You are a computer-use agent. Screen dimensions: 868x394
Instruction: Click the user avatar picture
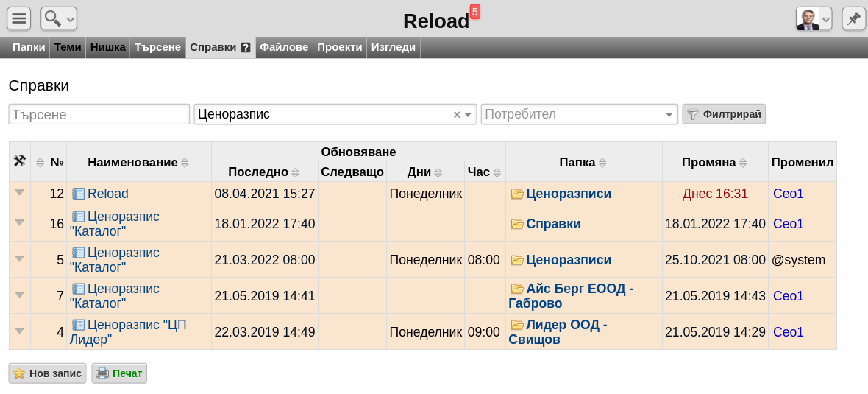(x=808, y=19)
